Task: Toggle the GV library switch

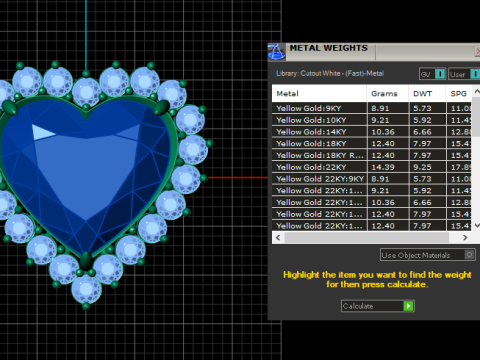Action: click(x=432, y=74)
